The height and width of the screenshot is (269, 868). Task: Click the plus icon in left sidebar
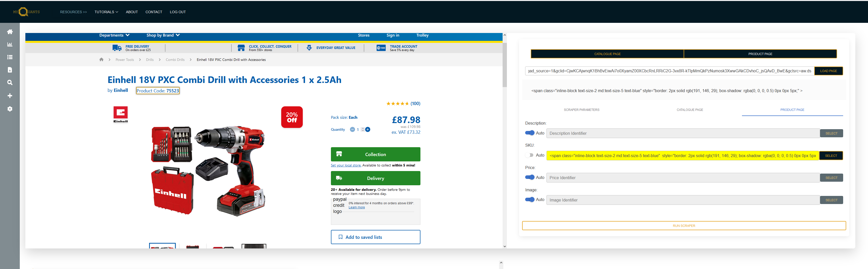pyautogui.click(x=10, y=96)
